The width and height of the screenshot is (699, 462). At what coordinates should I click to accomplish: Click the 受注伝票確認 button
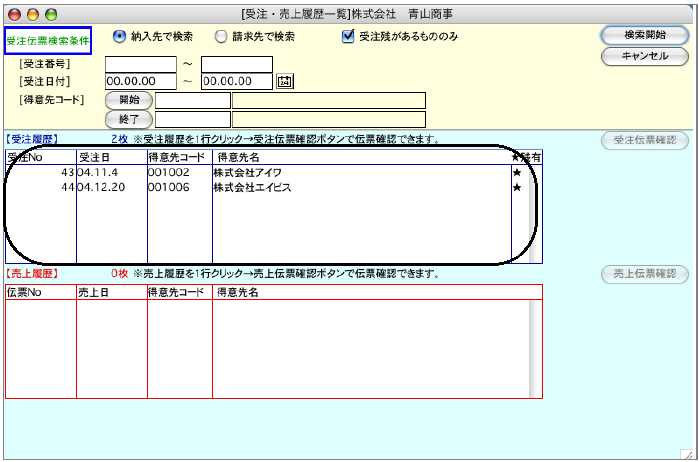tap(644, 140)
